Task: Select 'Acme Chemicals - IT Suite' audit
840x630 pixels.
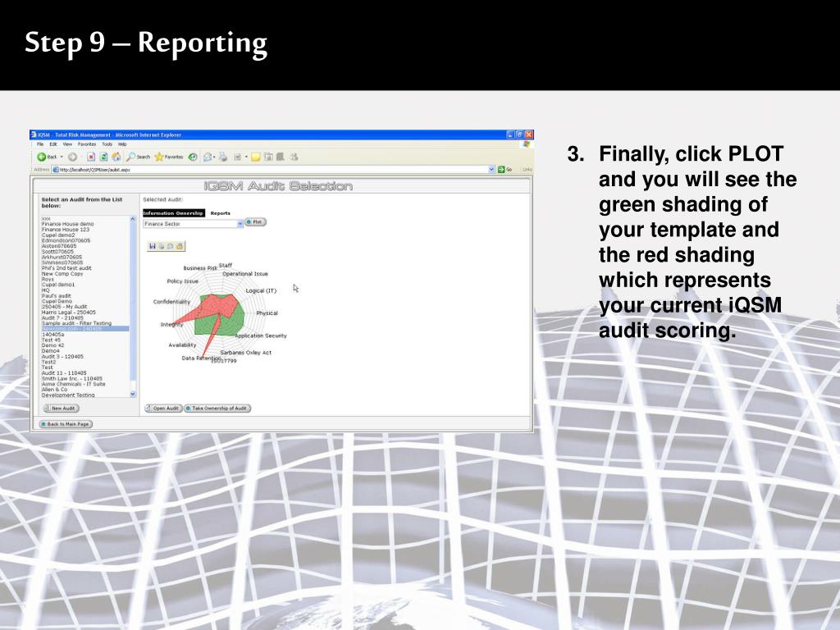Action: (x=73, y=384)
